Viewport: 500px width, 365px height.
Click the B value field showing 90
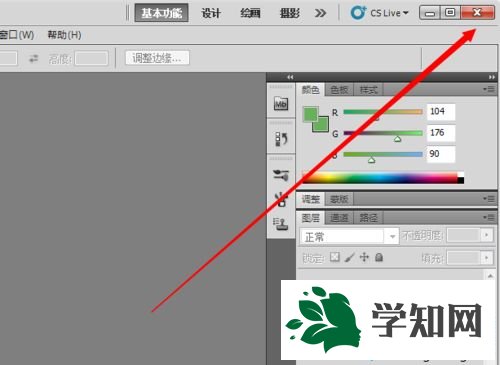441,154
